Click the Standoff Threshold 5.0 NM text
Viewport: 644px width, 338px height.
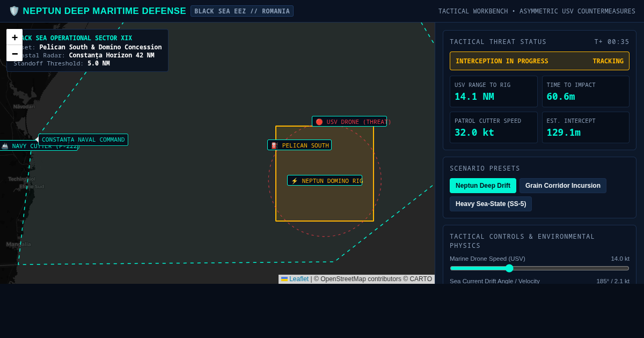pos(61,63)
